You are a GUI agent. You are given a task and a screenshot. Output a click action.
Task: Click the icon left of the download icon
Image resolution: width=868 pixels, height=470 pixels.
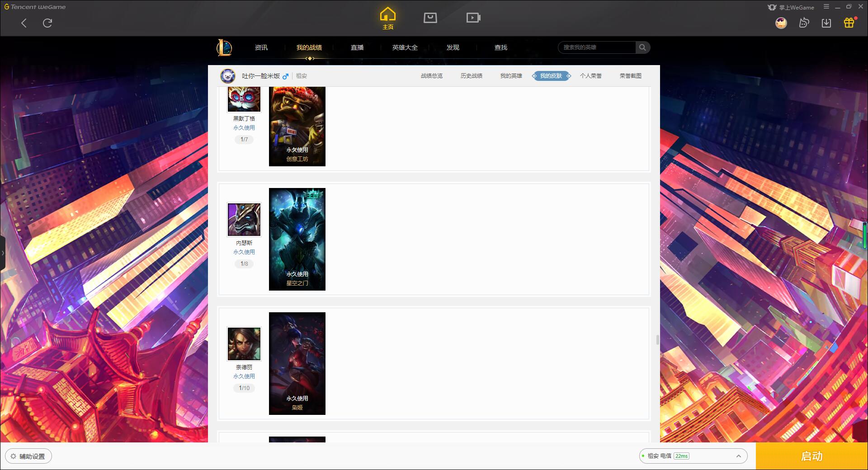pos(804,23)
